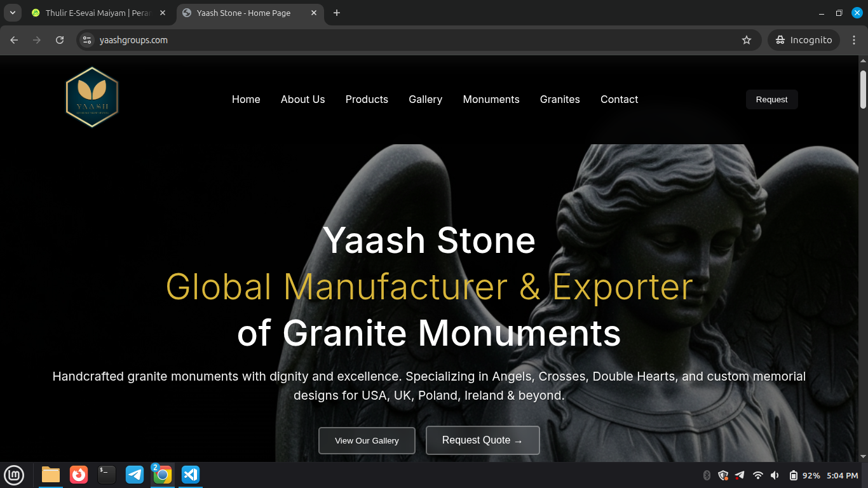
Task: Click the shield security tray icon
Action: [x=723, y=475]
